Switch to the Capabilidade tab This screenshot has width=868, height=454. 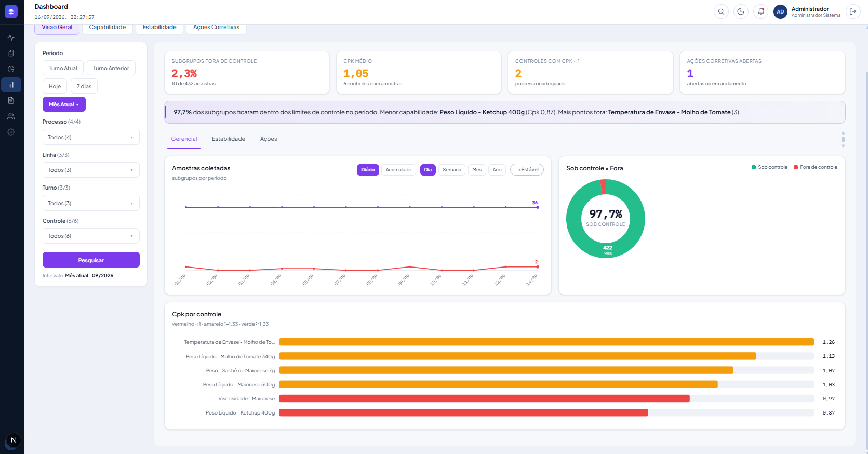point(108,28)
